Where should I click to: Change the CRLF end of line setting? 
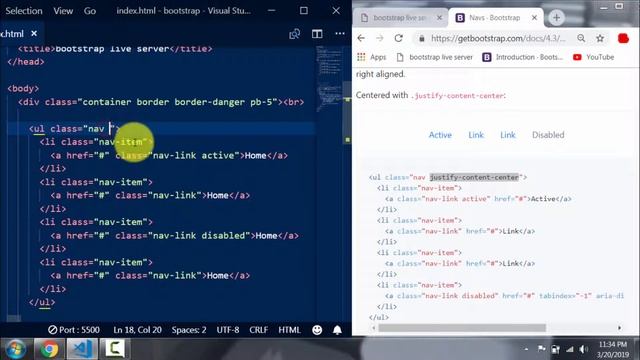point(258,330)
